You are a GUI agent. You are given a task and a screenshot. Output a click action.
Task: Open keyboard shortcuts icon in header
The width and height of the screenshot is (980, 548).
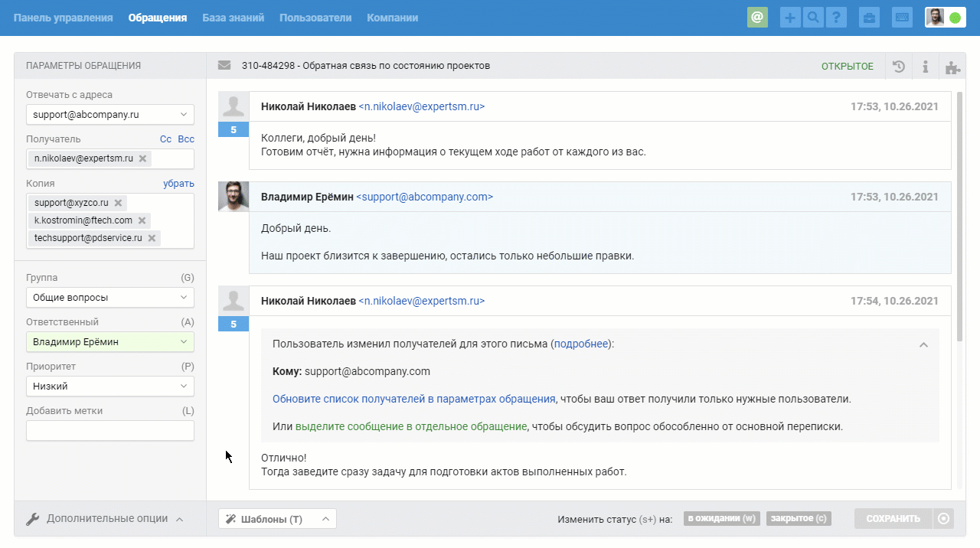point(902,18)
